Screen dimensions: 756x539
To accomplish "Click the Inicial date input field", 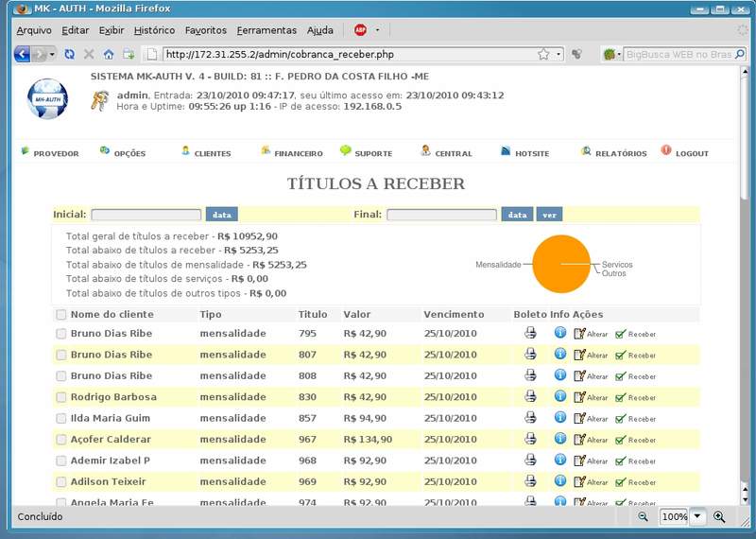I will pyautogui.click(x=146, y=215).
